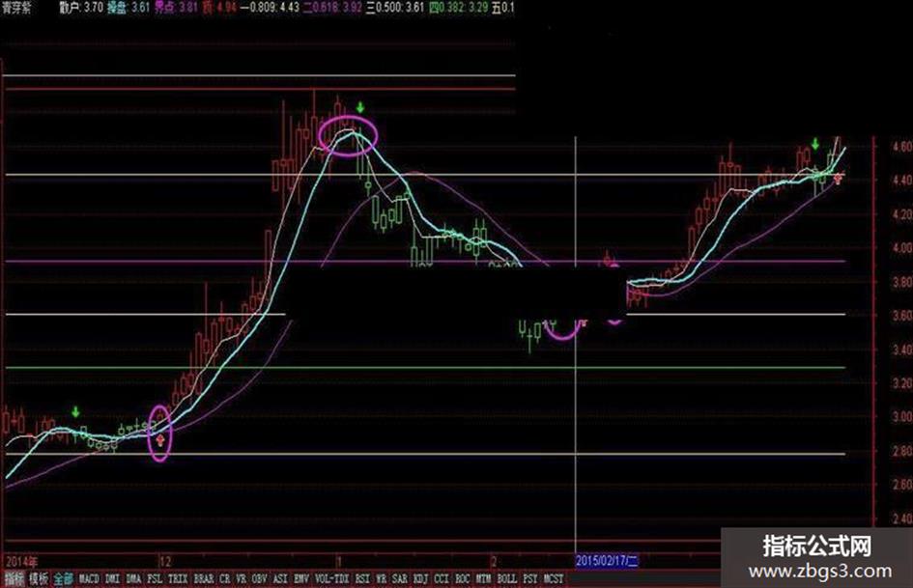Viewport: 913px width, 588px height.
Task: Click the 指标 button in bottom bar
Action: [14, 579]
